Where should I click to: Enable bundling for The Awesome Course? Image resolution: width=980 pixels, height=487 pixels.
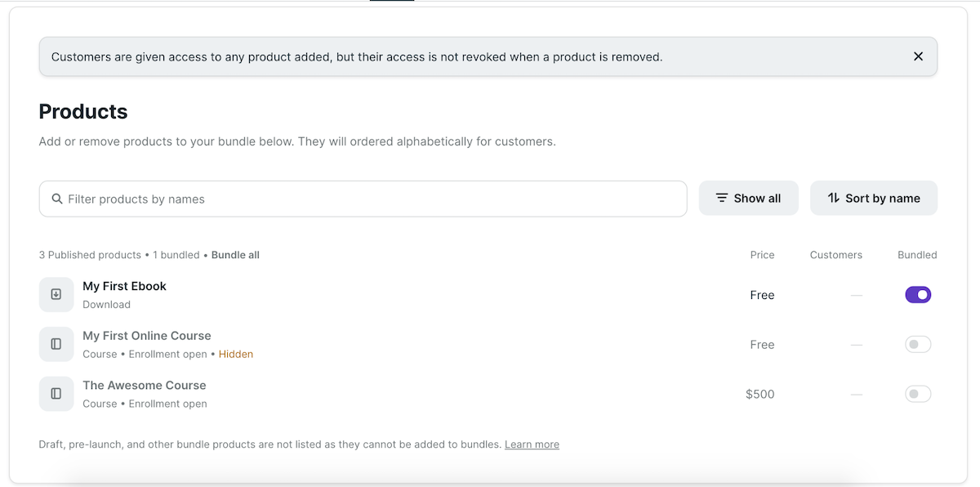pyautogui.click(x=918, y=393)
